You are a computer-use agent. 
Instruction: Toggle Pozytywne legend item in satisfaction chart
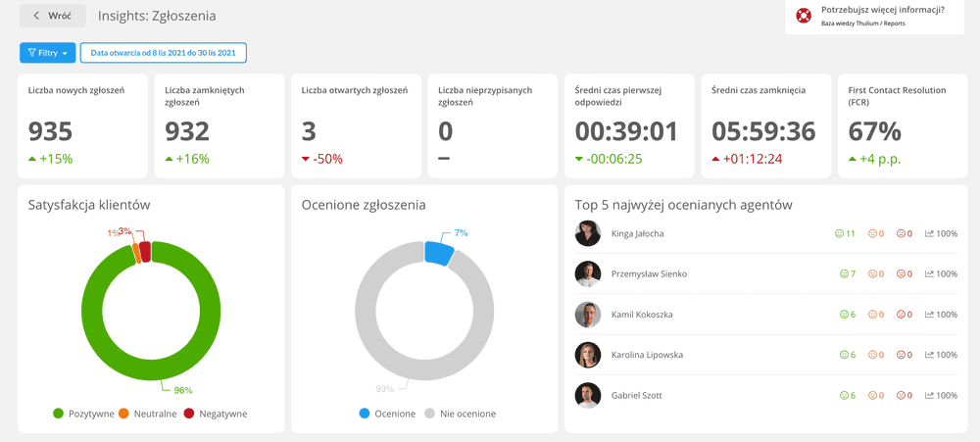point(85,414)
